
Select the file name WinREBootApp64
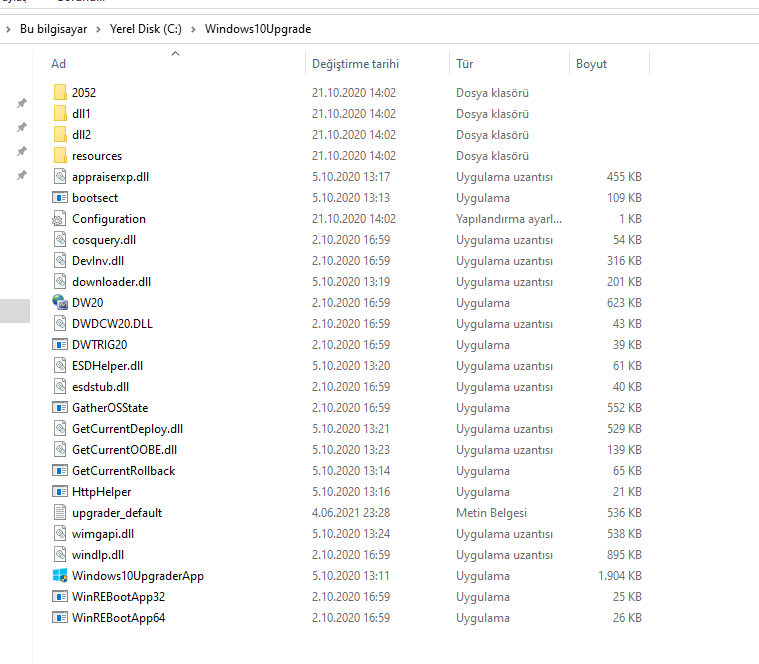(119, 618)
